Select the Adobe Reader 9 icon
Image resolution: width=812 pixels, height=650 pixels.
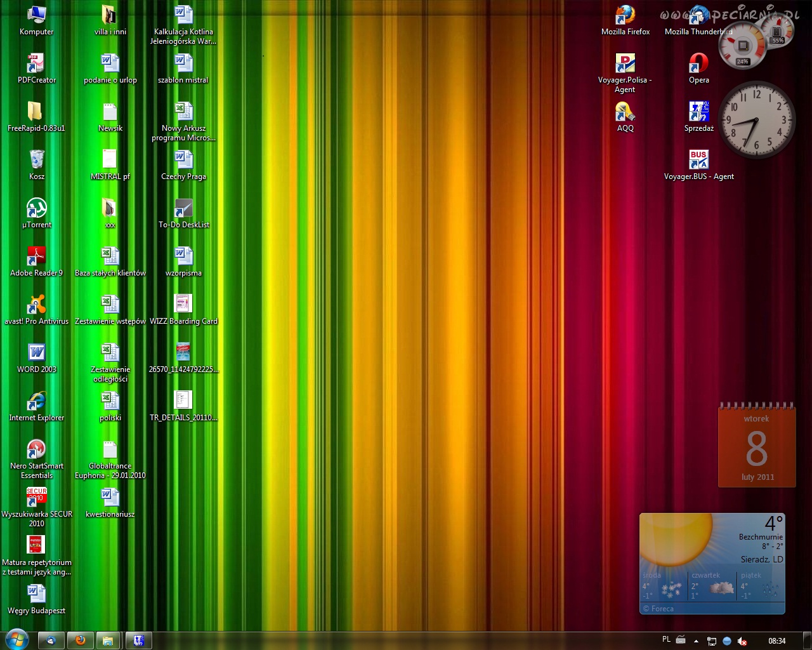[x=37, y=257]
